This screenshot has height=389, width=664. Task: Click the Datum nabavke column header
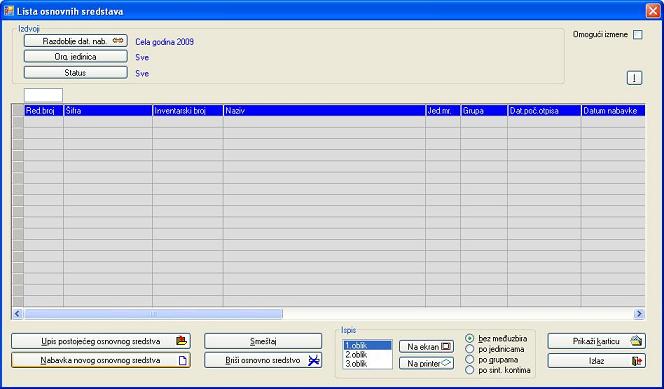pyautogui.click(x=613, y=110)
